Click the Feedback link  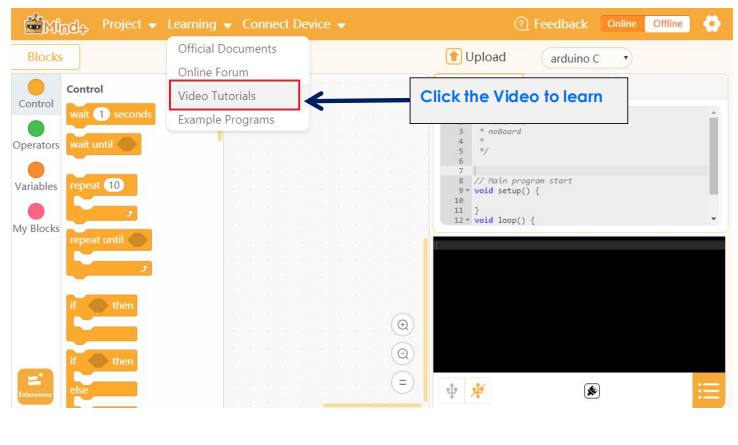560,24
